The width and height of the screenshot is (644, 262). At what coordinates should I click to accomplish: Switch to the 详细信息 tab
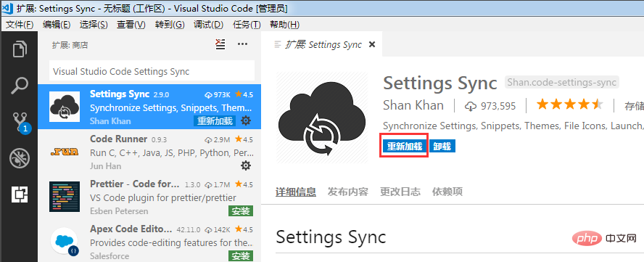point(296,192)
